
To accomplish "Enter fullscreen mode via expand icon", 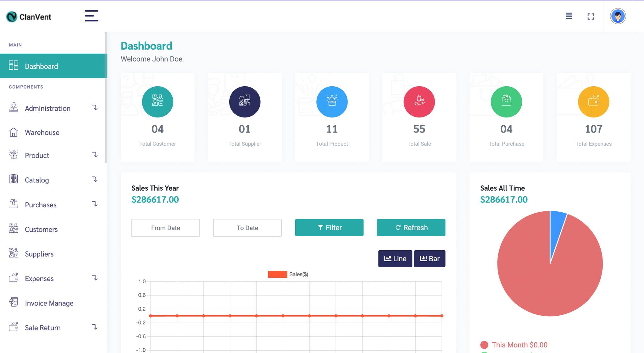I will [591, 17].
